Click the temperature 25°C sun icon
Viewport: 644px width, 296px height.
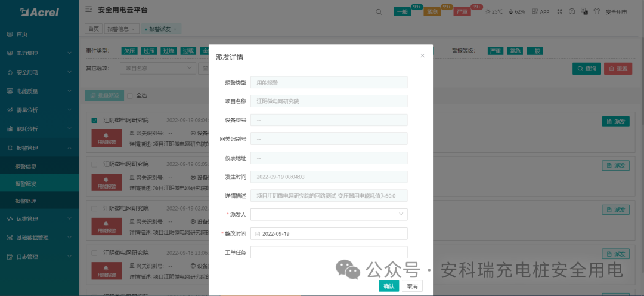coord(488,11)
